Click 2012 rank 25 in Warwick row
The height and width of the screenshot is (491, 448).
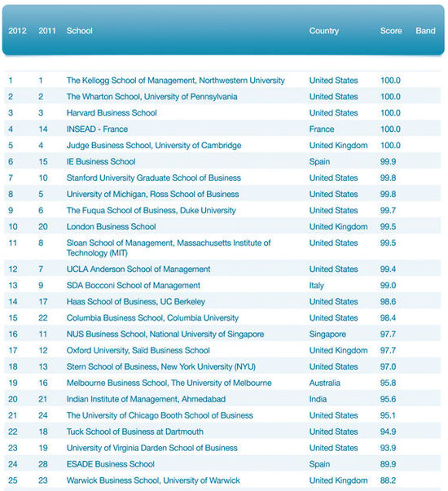(x=13, y=480)
